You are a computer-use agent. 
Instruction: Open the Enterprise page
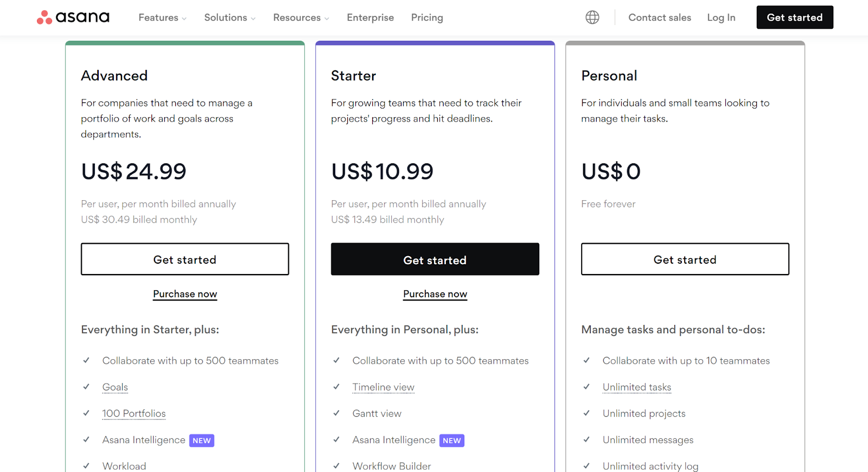[371, 17]
